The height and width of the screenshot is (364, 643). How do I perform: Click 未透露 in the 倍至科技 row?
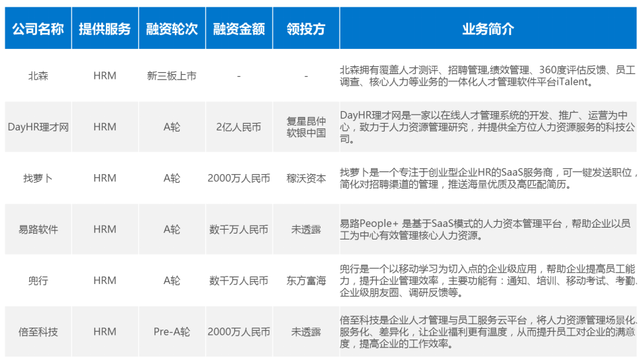pos(306,332)
